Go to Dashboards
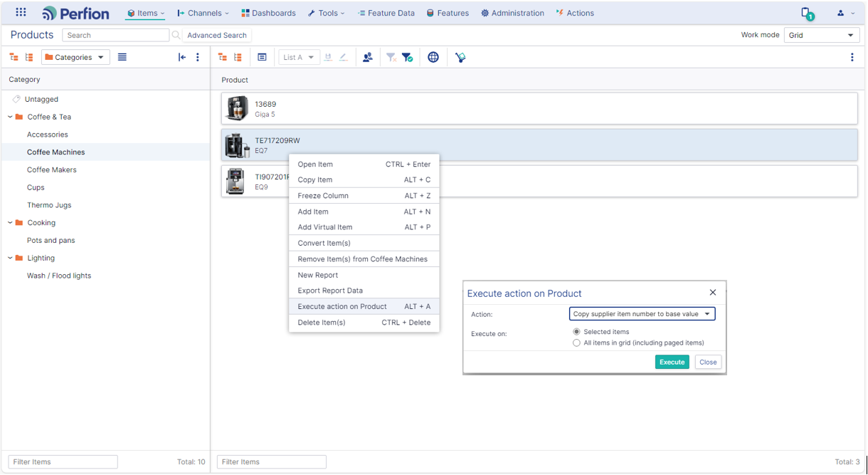Viewport: 868px width, 475px height. 268,13
